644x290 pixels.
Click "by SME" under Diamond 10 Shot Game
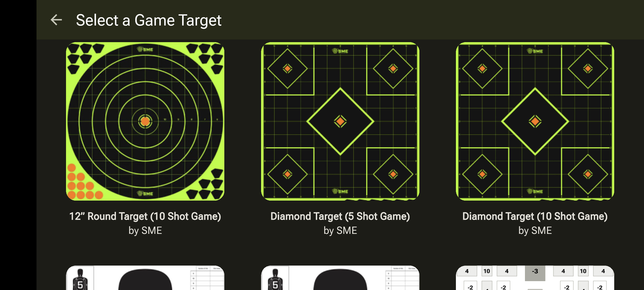click(535, 231)
